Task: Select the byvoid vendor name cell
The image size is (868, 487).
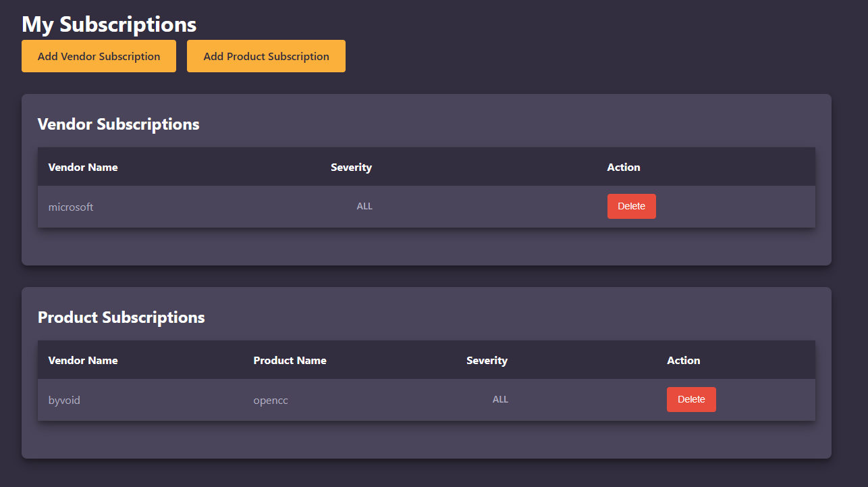Action: (64, 400)
